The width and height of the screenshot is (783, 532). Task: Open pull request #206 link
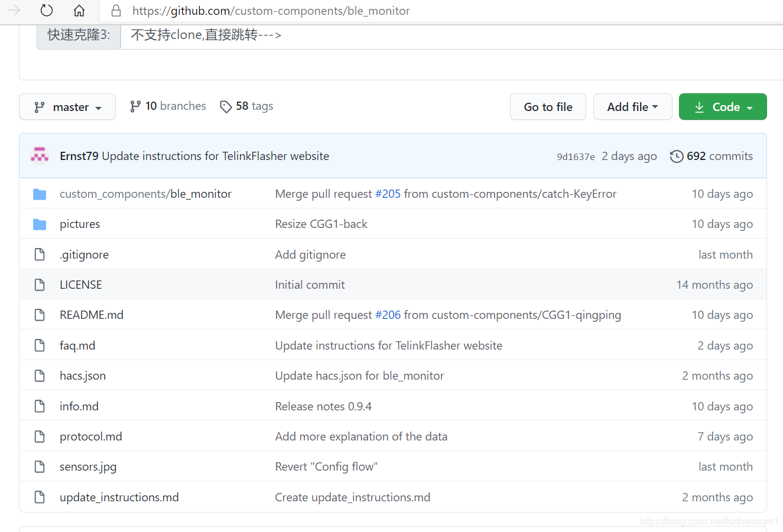coord(388,315)
